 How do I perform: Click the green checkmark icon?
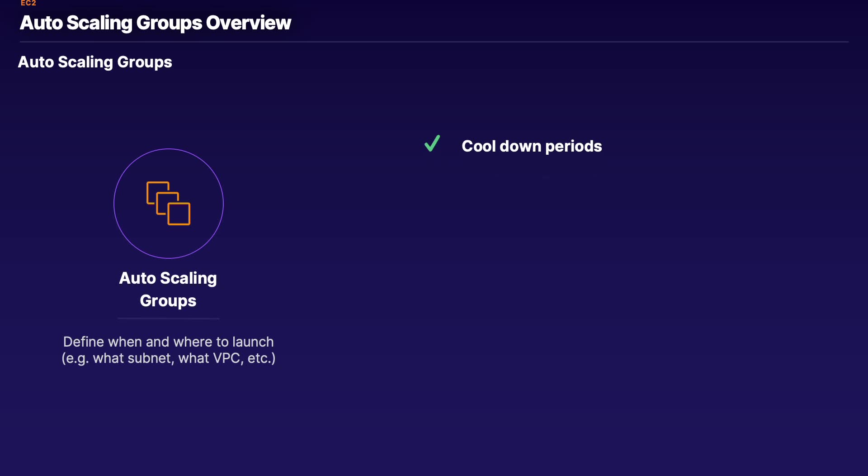432,143
